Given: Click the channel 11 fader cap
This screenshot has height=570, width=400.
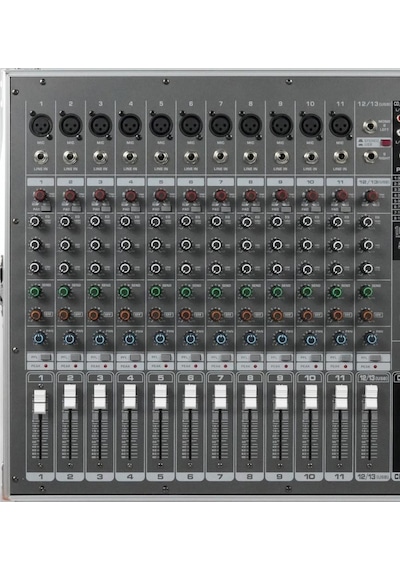Looking at the screenshot, I should pos(341,397).
